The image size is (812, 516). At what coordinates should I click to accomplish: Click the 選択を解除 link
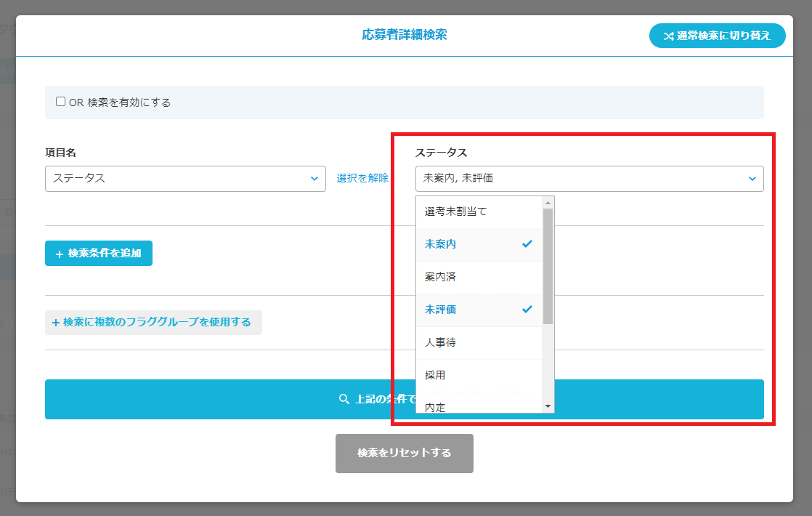(x=362, y=178)
